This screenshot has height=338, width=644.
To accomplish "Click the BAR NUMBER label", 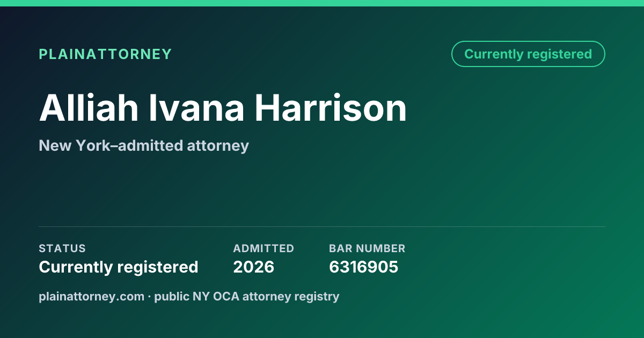I will pyautogui.click(x=367, y=248).
